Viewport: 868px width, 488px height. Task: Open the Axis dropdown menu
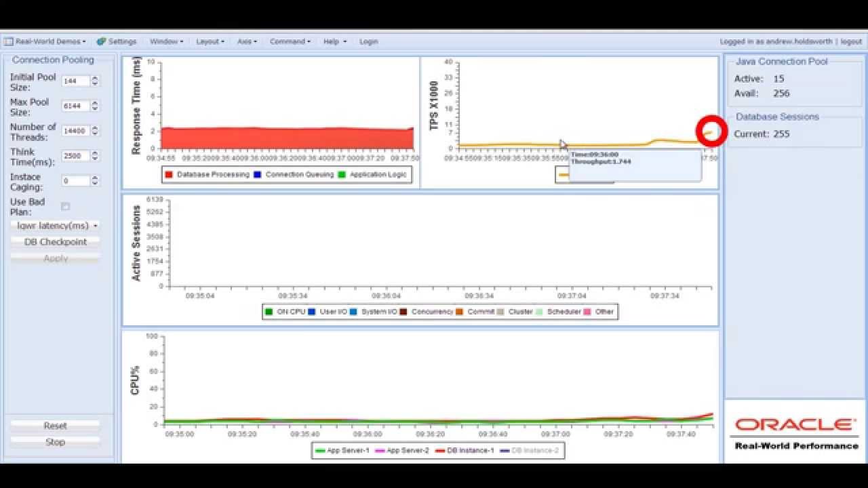[247, 41]
